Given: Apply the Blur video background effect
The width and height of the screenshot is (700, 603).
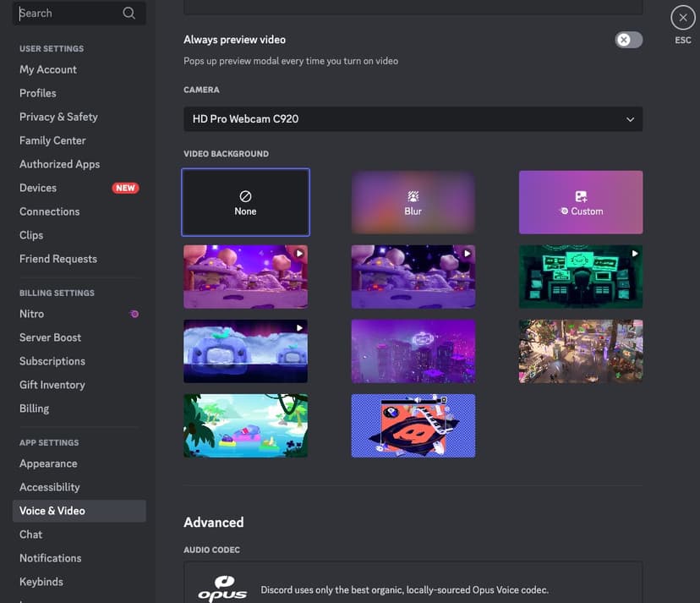Looking at the screenshot, I should pyautogui.click(x=413, y=201).
